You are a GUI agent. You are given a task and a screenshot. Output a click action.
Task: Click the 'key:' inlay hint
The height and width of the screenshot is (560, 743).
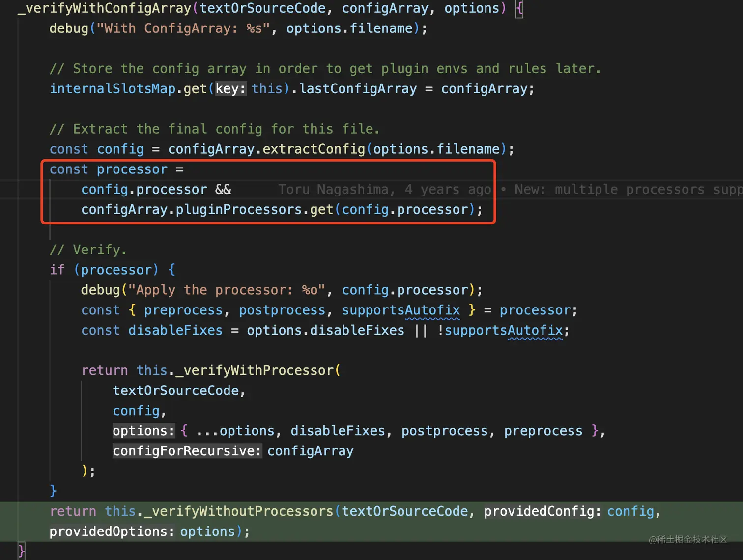(x=230, y=89)
